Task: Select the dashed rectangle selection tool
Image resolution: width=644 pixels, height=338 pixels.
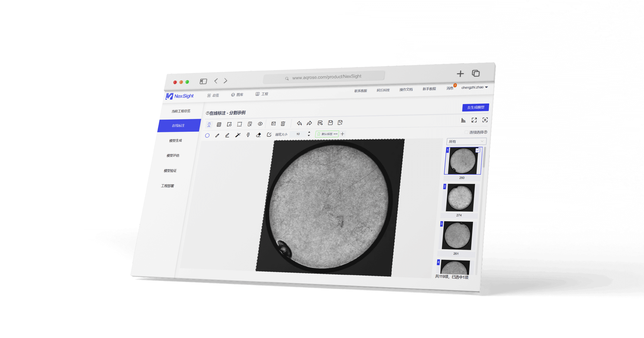Action: [x=239, y=124]
